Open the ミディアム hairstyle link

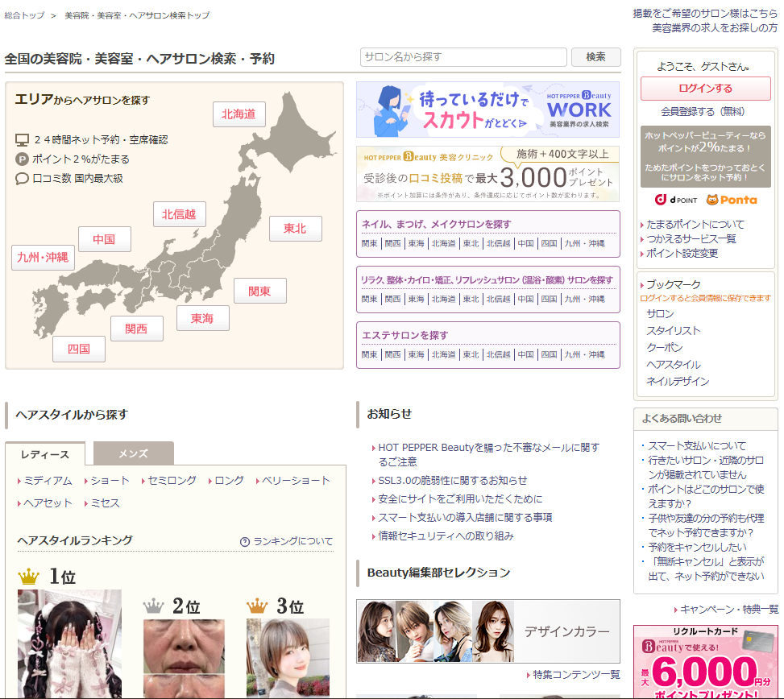48,481
